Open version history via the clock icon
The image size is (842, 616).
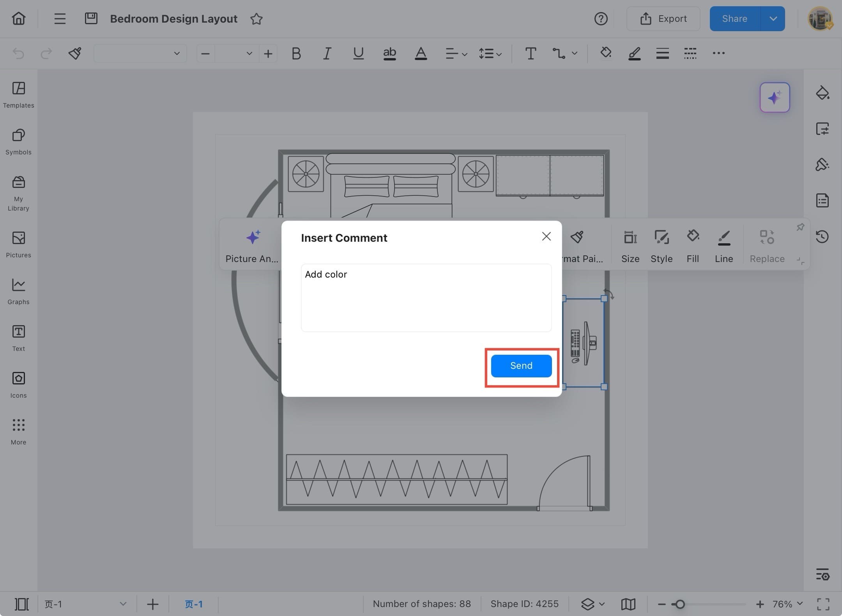click(823, 236)
